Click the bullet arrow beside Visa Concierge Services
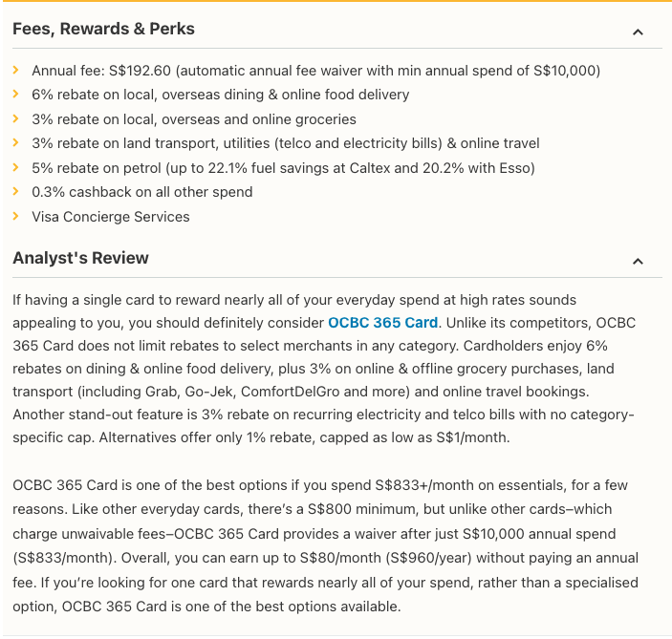This screenshot has height=639, width=672. (16, 217)
